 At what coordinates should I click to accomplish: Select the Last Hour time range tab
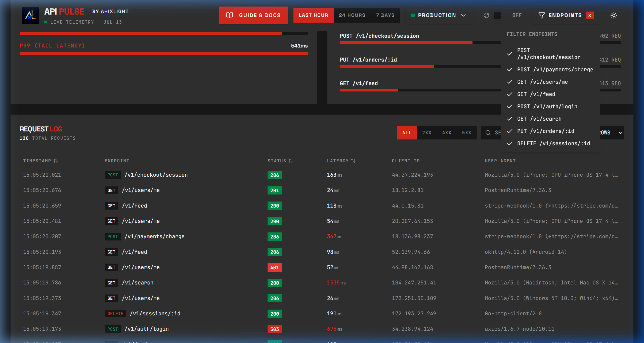coord(313,15)
